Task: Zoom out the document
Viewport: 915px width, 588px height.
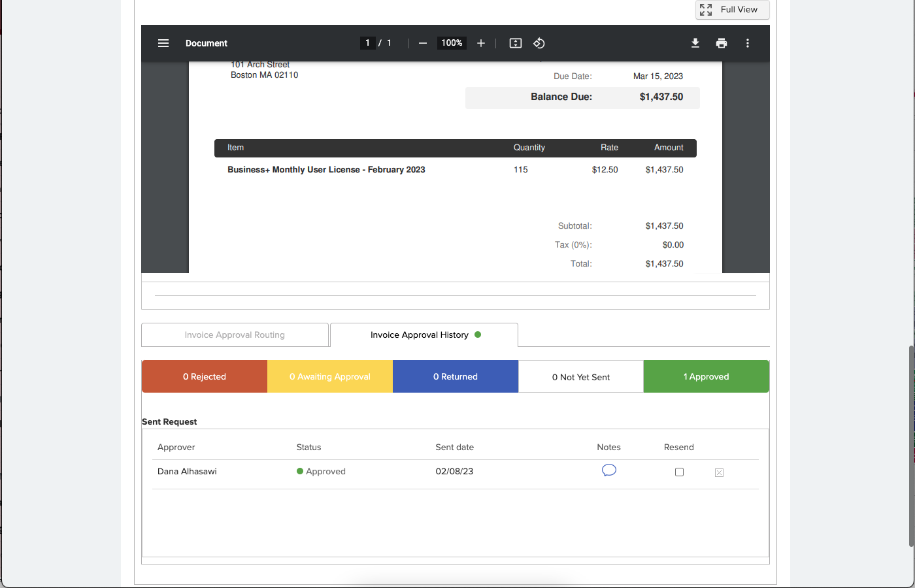Action: (x=423, y=43)
